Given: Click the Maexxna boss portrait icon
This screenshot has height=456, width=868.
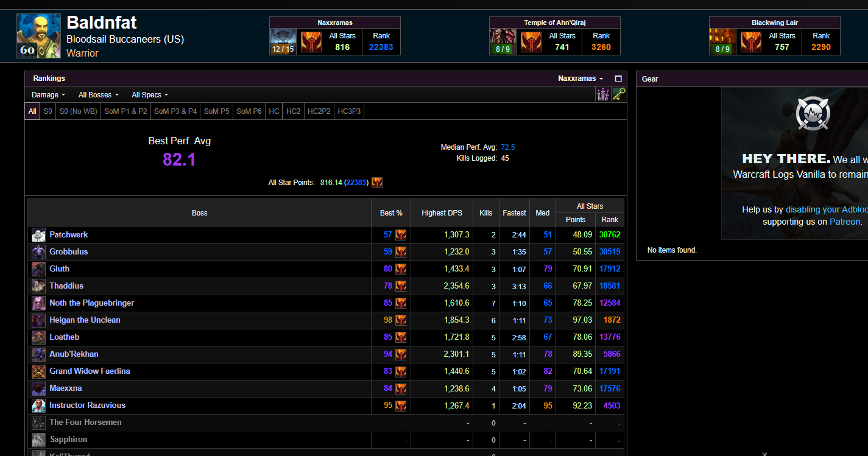Looking at the screenshot, I should 38,388.
